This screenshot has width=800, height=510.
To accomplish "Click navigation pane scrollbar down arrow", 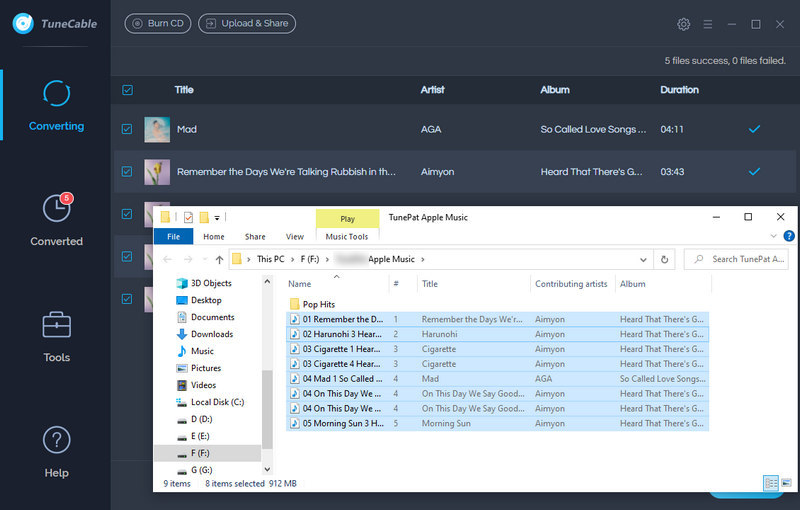I will point(267,469).
